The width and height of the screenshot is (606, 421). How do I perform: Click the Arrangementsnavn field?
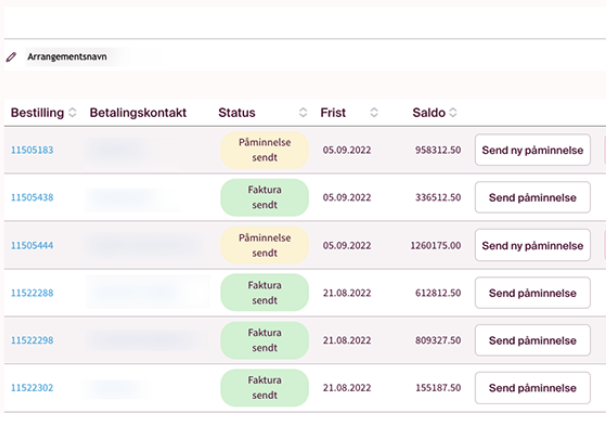(x=67, y=57)
